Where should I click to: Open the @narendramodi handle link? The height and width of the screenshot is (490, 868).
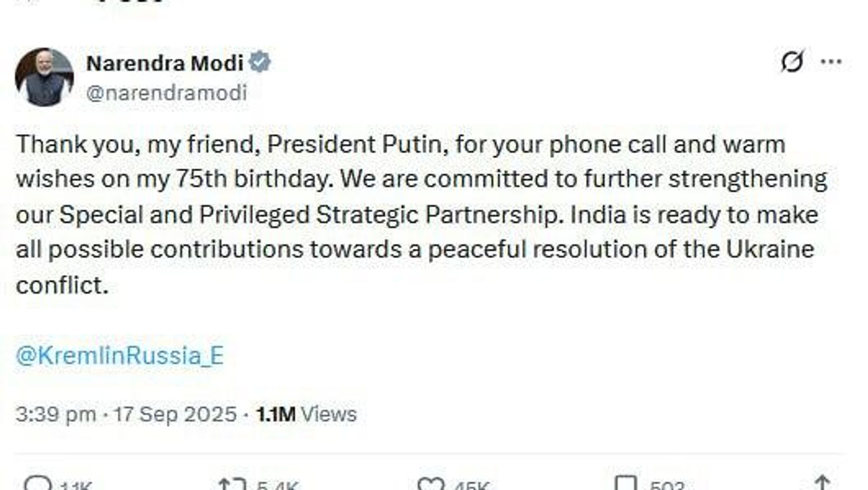(166, 93)
